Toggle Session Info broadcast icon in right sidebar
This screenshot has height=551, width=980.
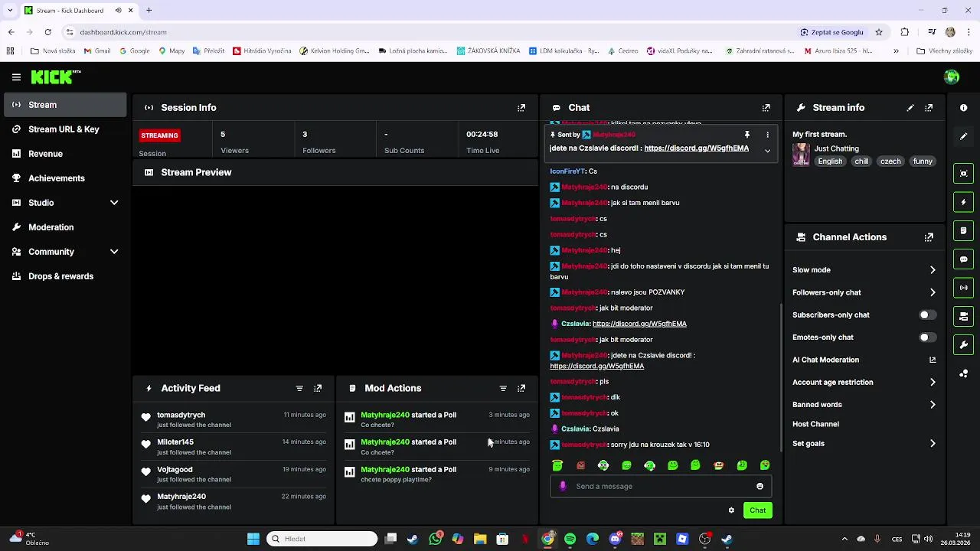(x=963, y=288)
